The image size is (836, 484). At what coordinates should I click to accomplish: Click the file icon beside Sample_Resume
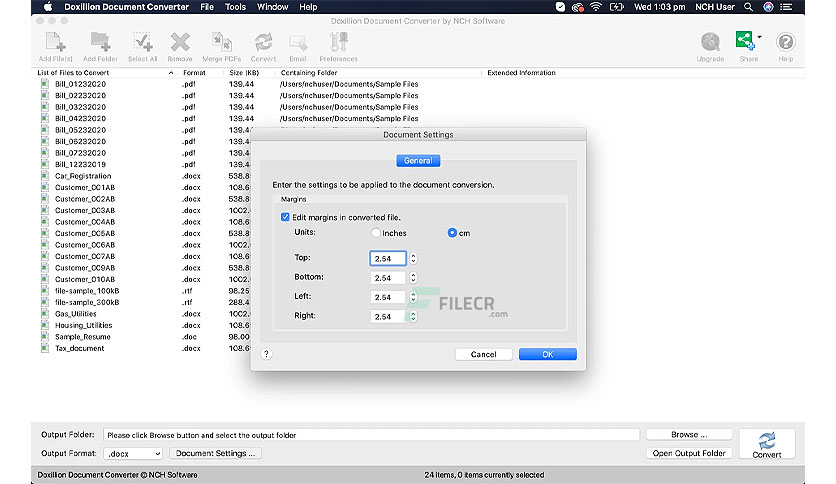click(x=45, y=337)
